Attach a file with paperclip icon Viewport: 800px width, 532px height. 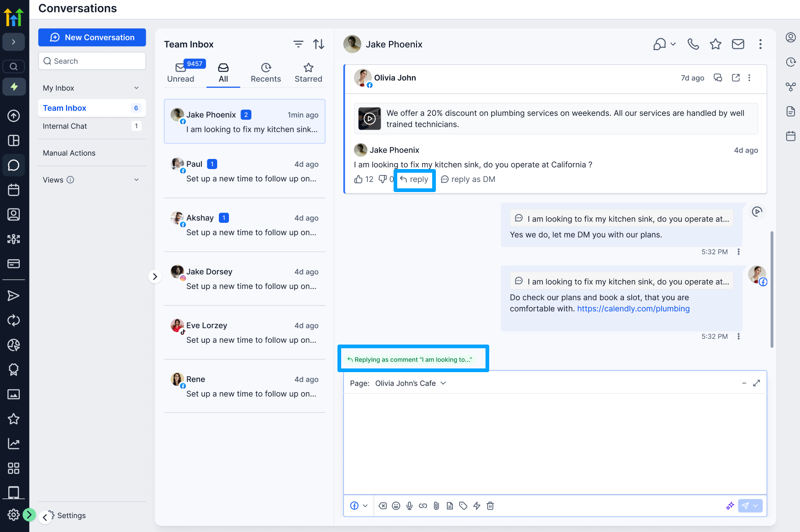click(436, 506)
